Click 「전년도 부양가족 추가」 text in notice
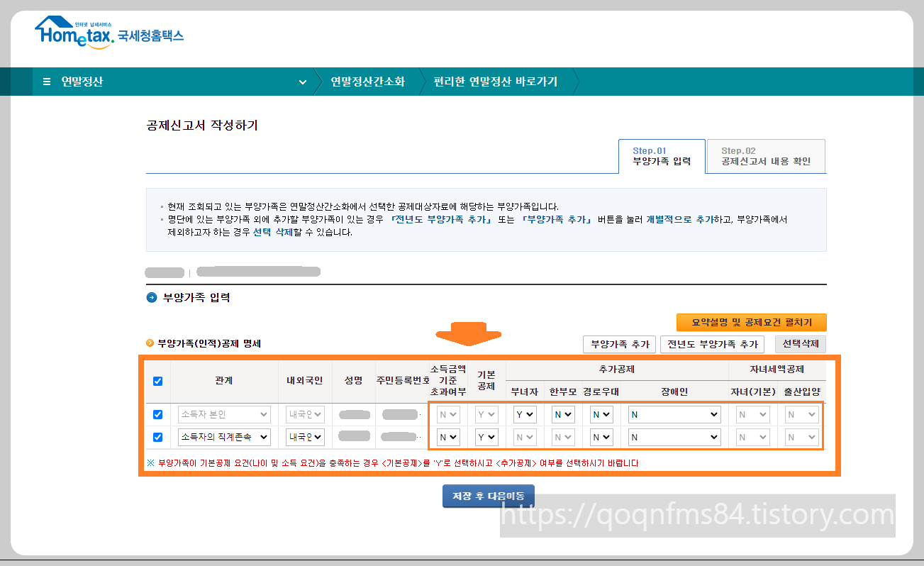This screenshot has width=924, height=566. pos(441,220)
